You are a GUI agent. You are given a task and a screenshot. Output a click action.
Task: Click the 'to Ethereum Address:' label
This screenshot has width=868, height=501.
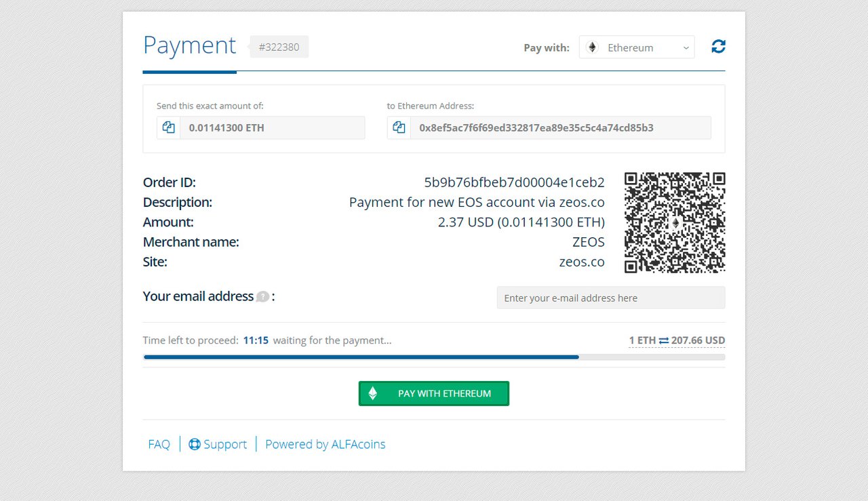(x=431, y=106)
